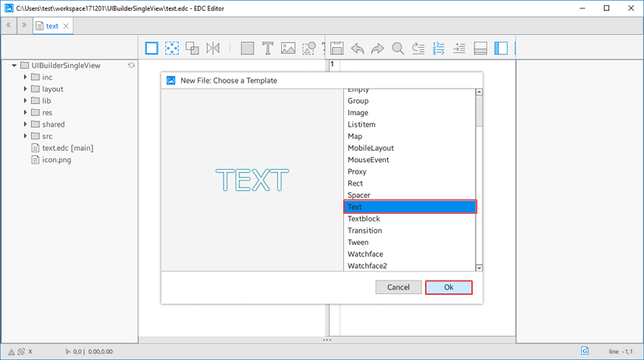
Task: Expand the src folder
Action: pos(25,136)
